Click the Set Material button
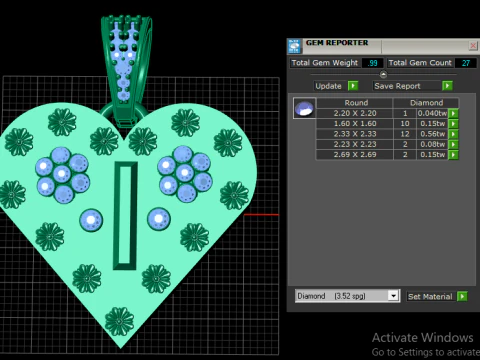Screen dimensions: 480x360 coord(430,296)
